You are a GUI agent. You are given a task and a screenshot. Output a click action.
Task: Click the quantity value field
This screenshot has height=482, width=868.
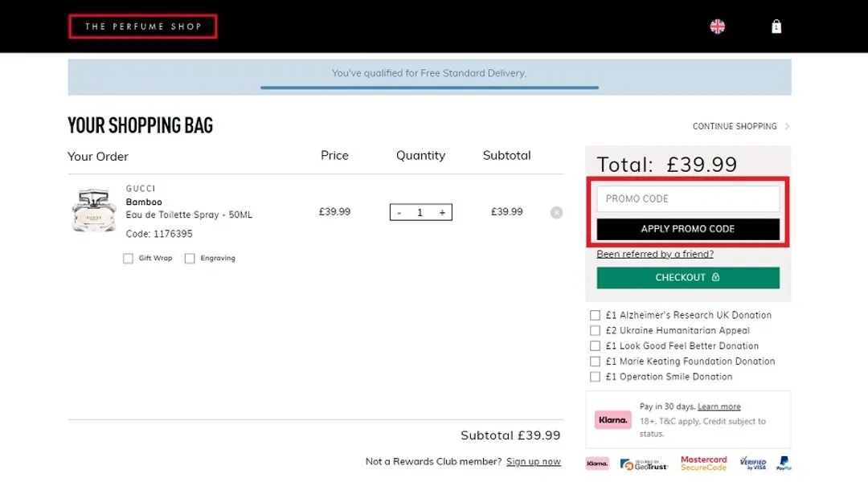point(420,213)
